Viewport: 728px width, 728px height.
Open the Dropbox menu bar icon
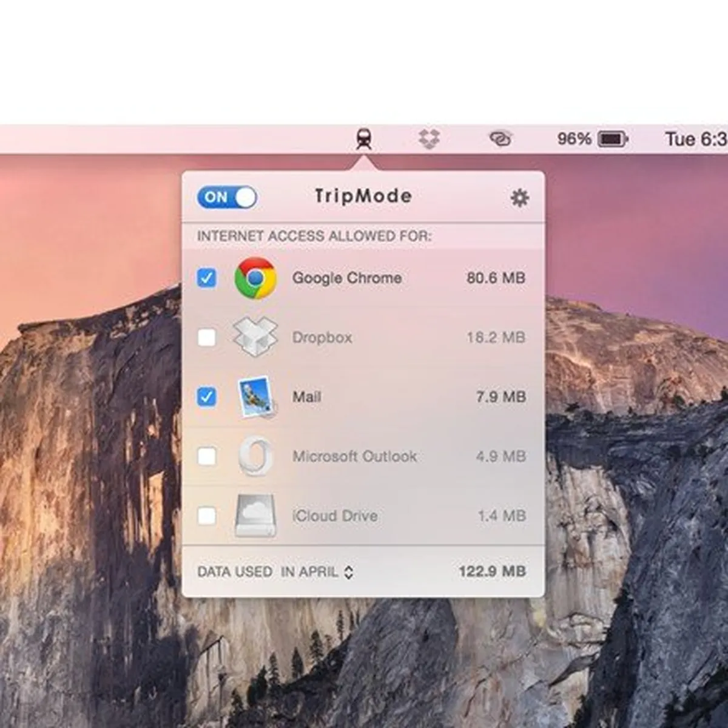coord(429,139)
